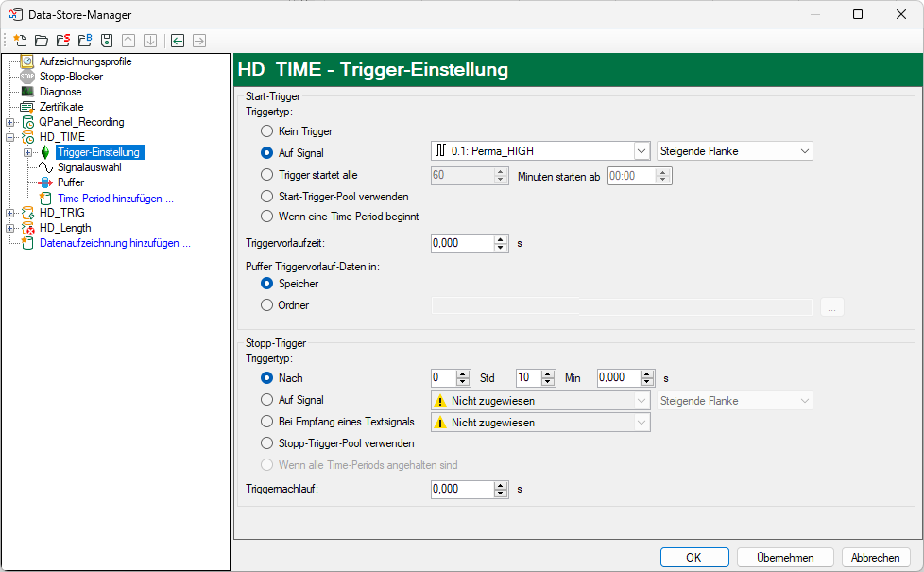924x572 pixels.
Task: Click Abbrechen button
Action: click(876, 557)
